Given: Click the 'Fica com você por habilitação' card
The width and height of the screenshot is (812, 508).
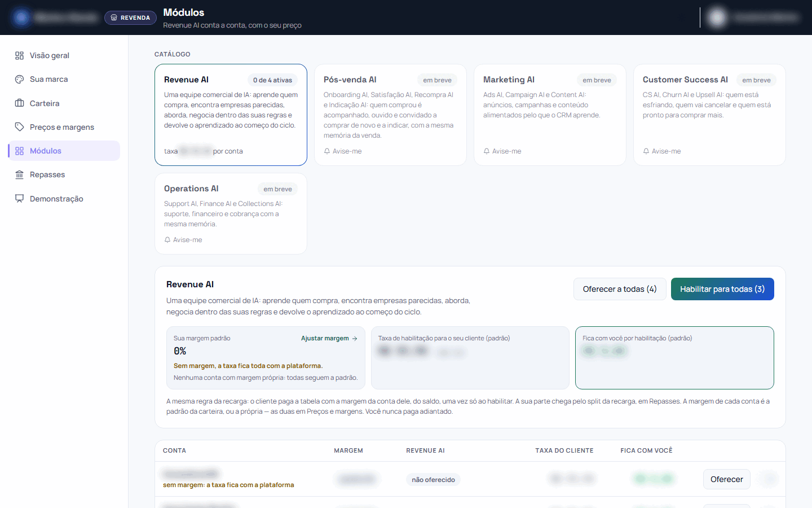Looking at the screenshot, I should click(x=674, y=358).
